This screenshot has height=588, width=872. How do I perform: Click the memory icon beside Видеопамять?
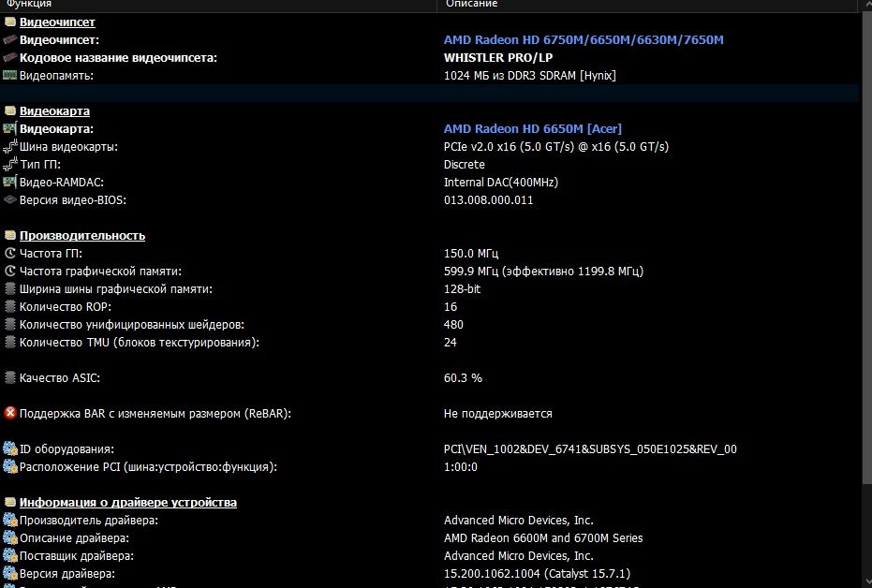pyautogui.click(x=10, y=75)
